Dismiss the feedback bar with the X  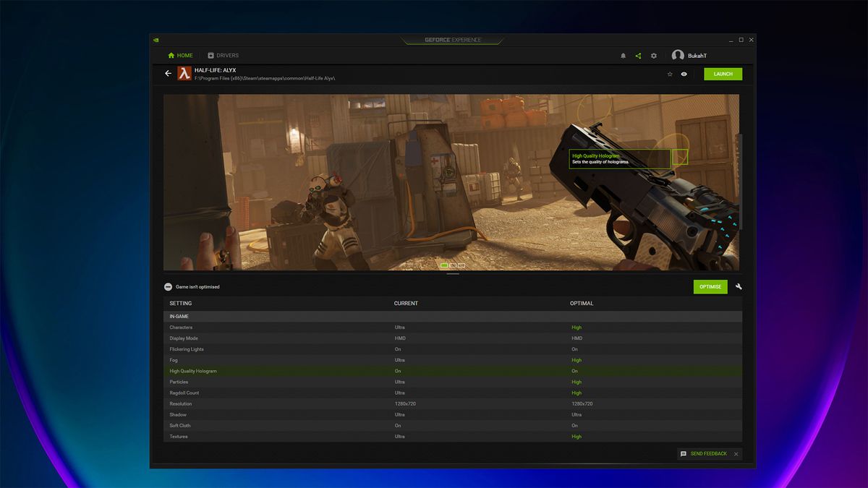coord(736,453)
